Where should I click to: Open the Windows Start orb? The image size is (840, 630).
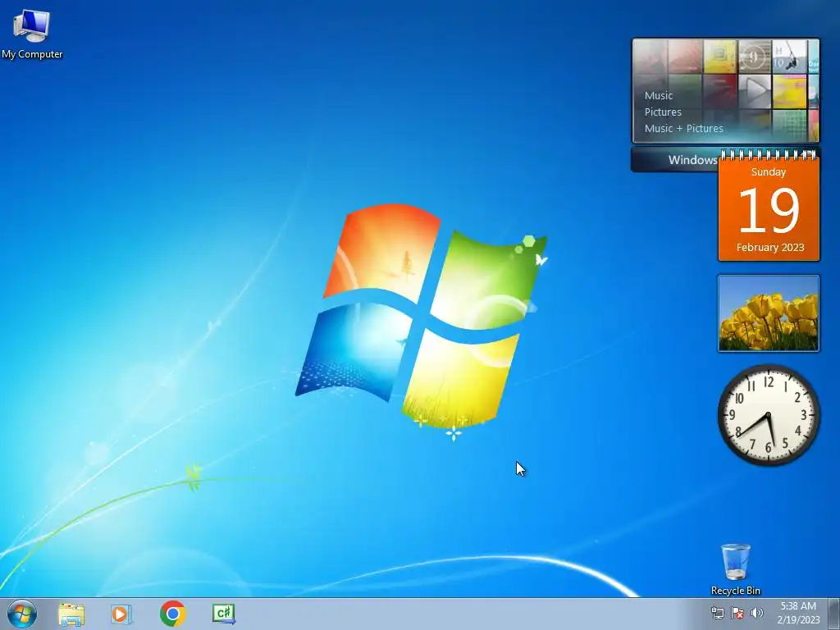pyautogui.click(x=22, y=614)
